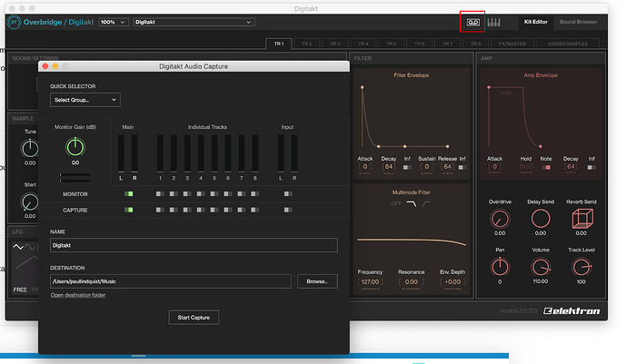Select the TR 8 track tab
Viewport: 627px width, 364px height.
point(475,44)
